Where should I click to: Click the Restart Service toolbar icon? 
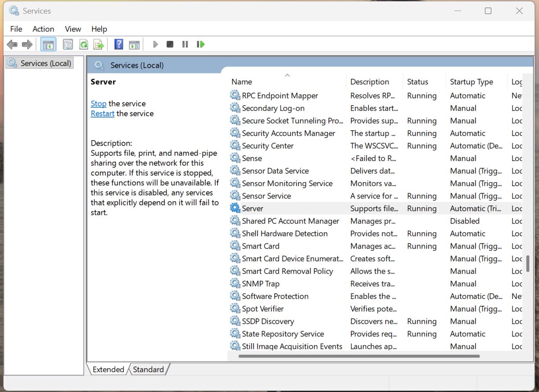(201, 44)
